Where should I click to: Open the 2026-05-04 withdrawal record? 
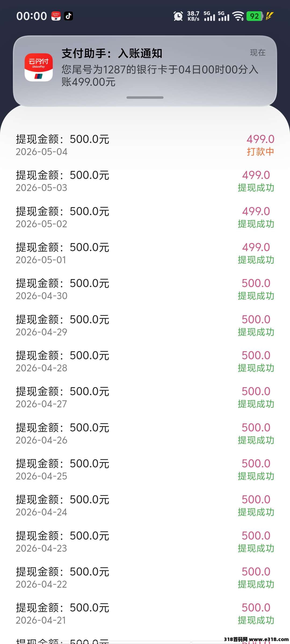pos(145,145)
